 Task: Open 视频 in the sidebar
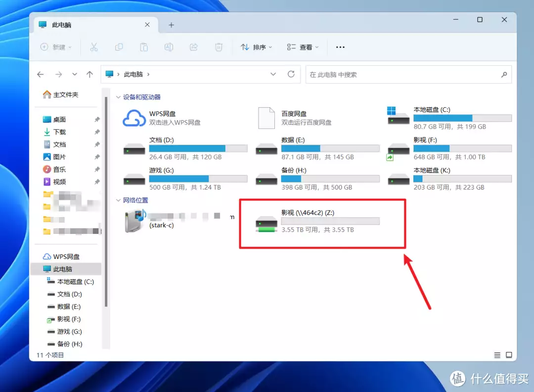pos(54,182)
